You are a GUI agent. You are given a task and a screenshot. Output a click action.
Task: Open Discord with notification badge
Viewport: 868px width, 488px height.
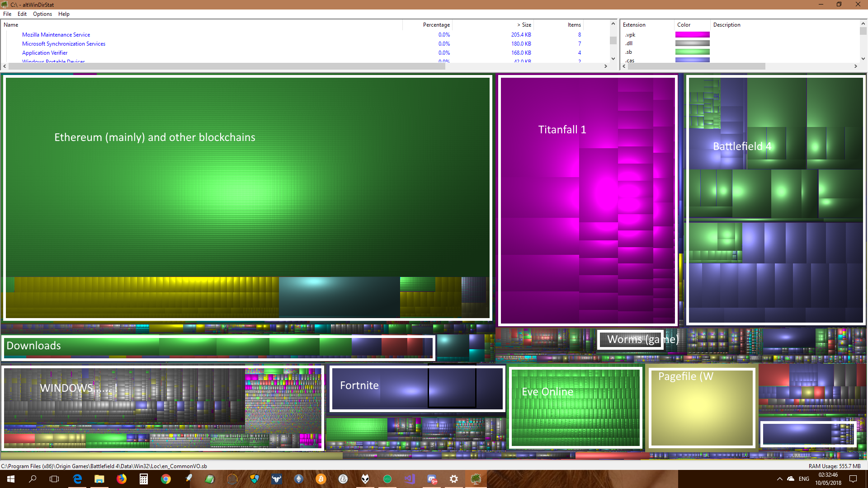[x=432, y=479]
